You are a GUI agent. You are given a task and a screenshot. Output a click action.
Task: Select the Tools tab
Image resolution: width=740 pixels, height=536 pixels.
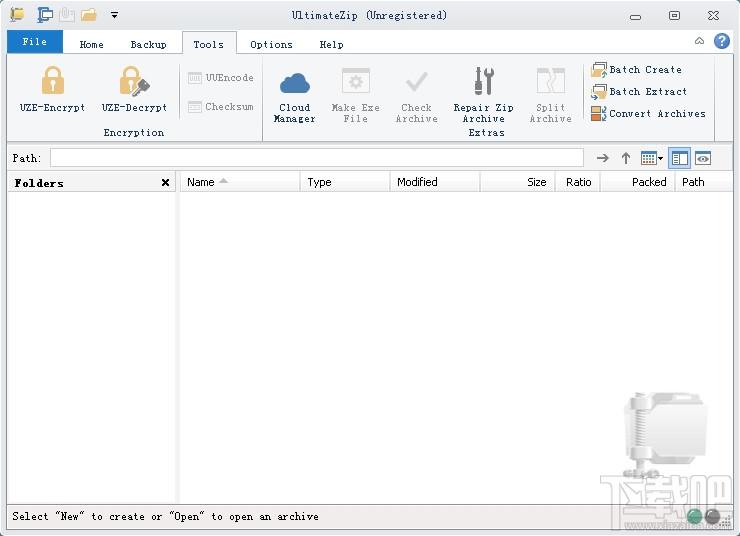pos(209,44)
